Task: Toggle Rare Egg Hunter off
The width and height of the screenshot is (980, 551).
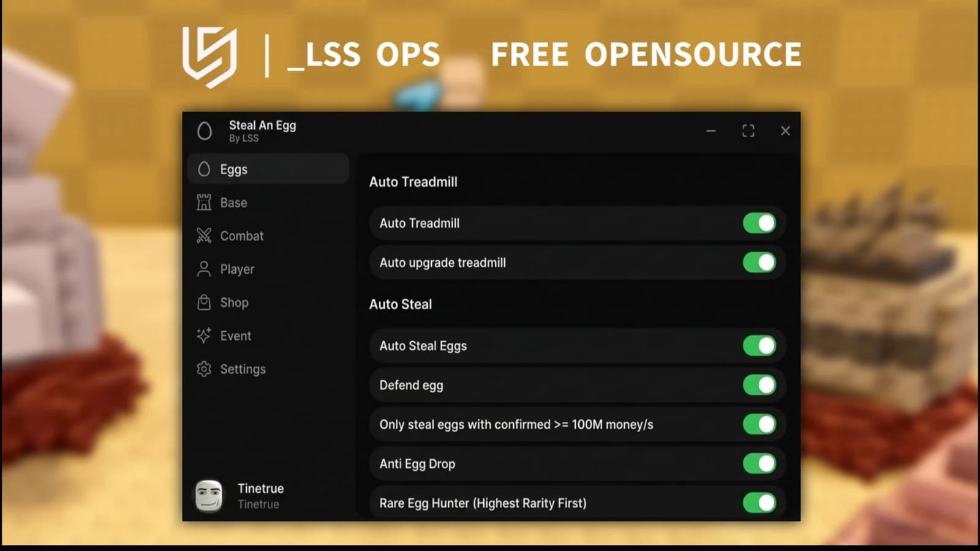Action: 759,503
